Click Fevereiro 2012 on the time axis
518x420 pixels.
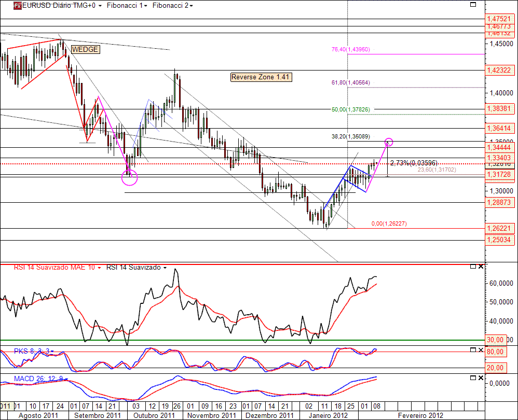point(420,415)
